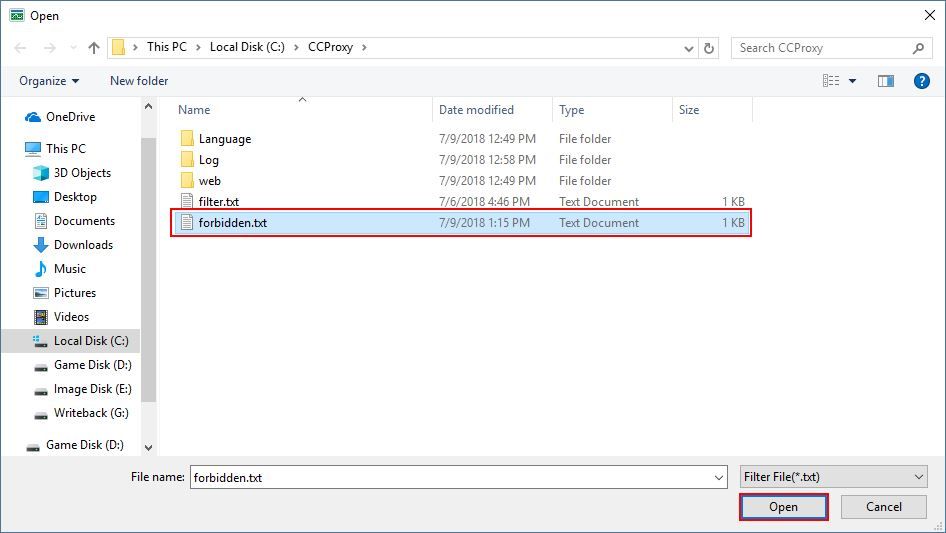The height and width of the screenshot is (533, 946).
Task: Click the address bar folder icon
Action: [x=119, y=47]
